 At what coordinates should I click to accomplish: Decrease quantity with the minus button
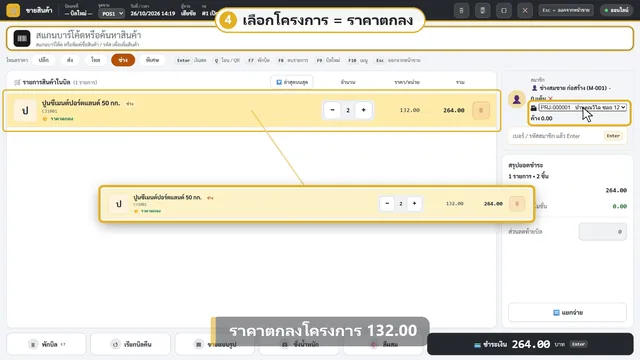(x=332, y=110)
